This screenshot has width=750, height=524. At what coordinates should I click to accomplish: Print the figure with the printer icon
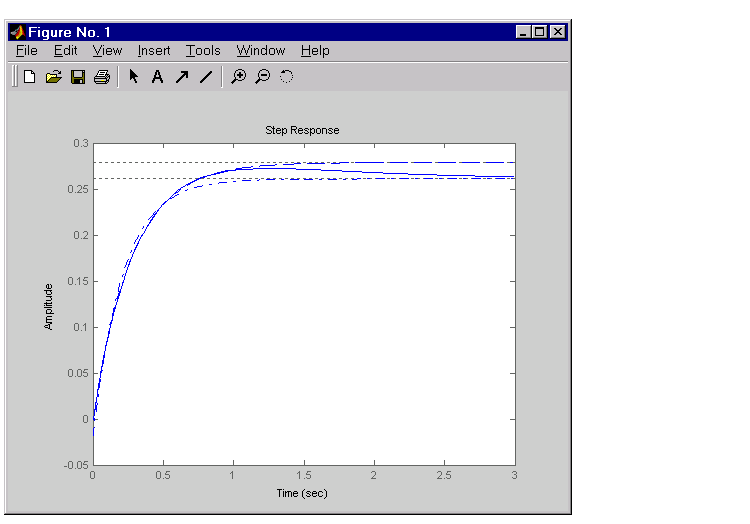(101, 77)
